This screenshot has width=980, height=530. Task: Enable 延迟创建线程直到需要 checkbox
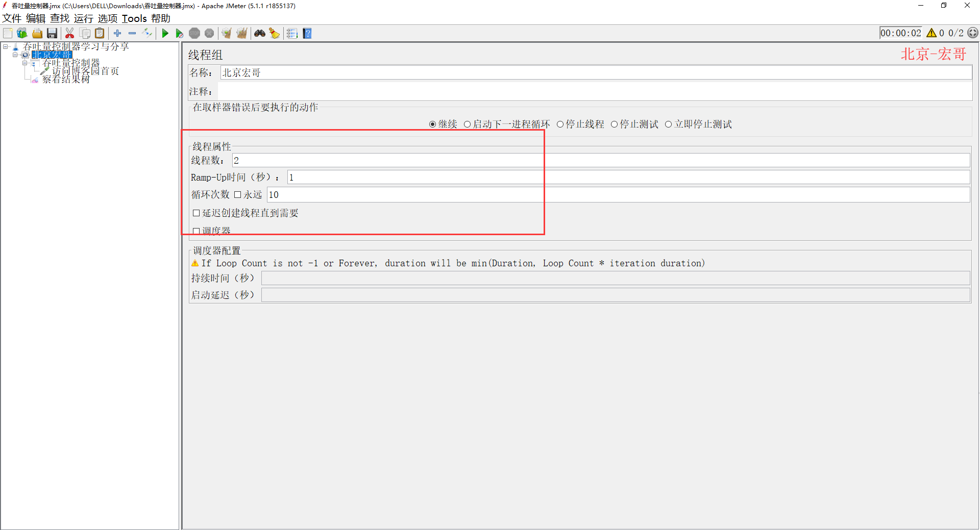point(196,213)
